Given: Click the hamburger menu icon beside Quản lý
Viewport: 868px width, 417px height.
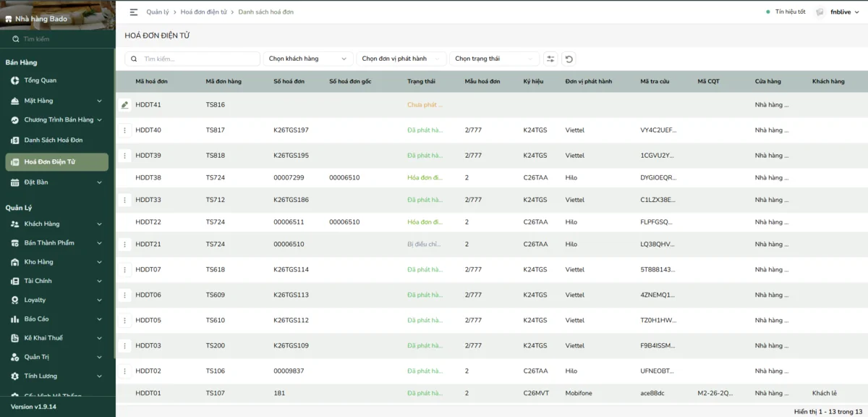Looking at the screenshot, I should pyautogui.click(x=134, y=12).
